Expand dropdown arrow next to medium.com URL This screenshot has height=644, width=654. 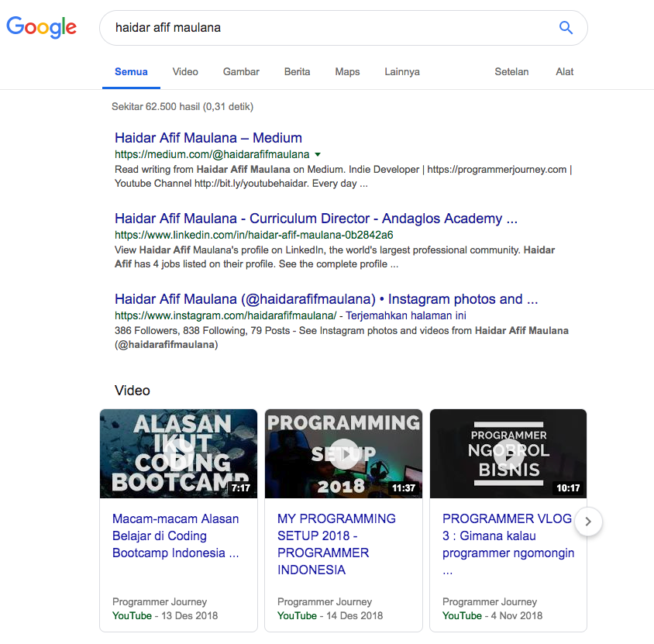click(318, 154)
